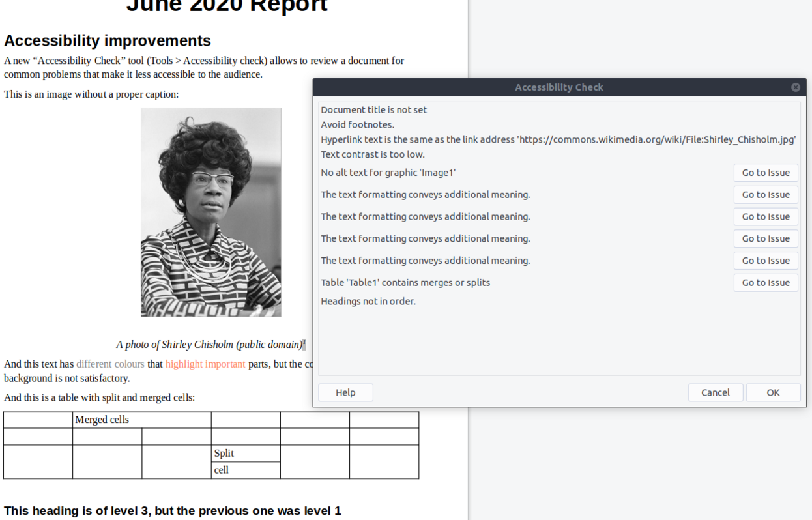Go to issue for last text formatting warning
Viewport: 812px width, 520px height.
point(765,261)
